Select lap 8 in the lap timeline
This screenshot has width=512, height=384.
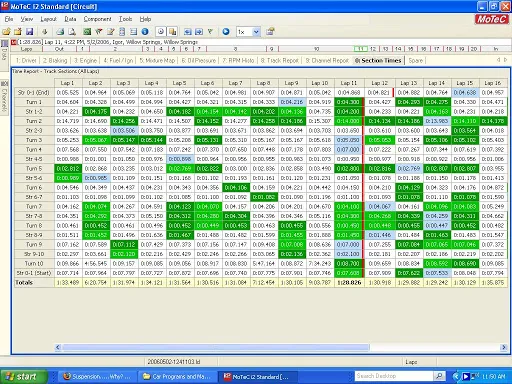(x=236, y=49)
